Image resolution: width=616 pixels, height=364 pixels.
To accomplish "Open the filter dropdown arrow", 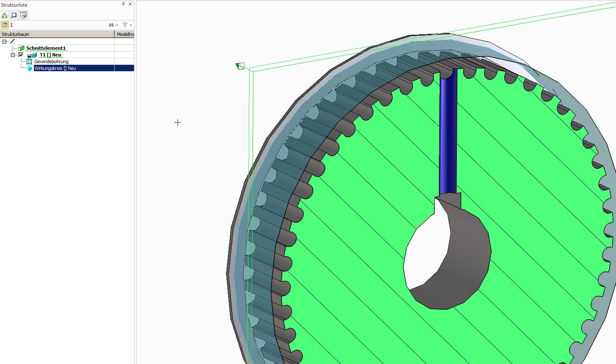I will [x=131, y=26].
